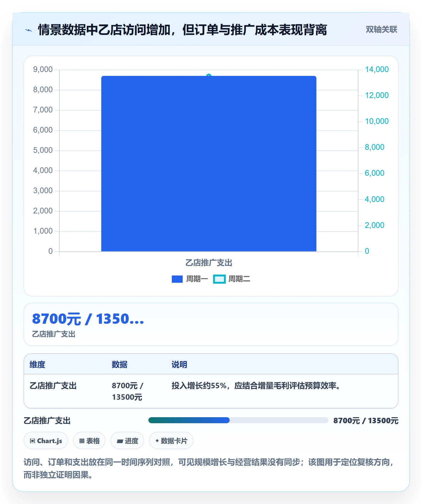
Task: Click the bar icon in 进度 tag
Action: [x=120, y=441]
